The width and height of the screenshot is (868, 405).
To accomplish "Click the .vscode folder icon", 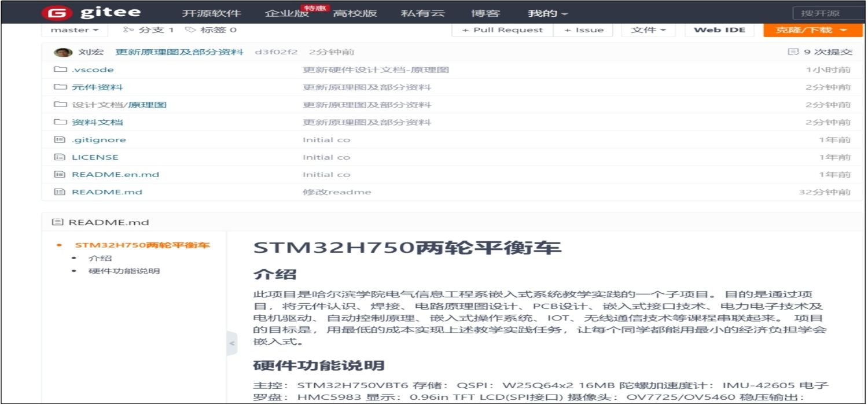I will click(60, 70).
